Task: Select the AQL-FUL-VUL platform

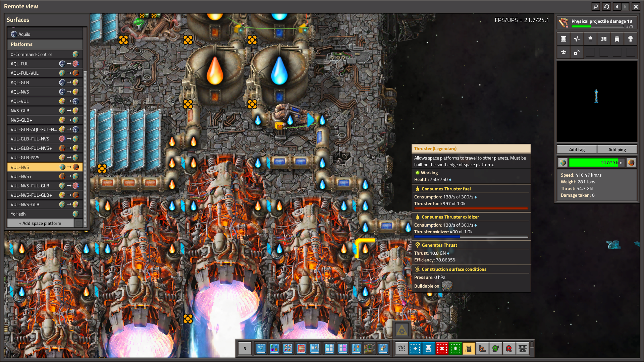Action: click(45, 73)
